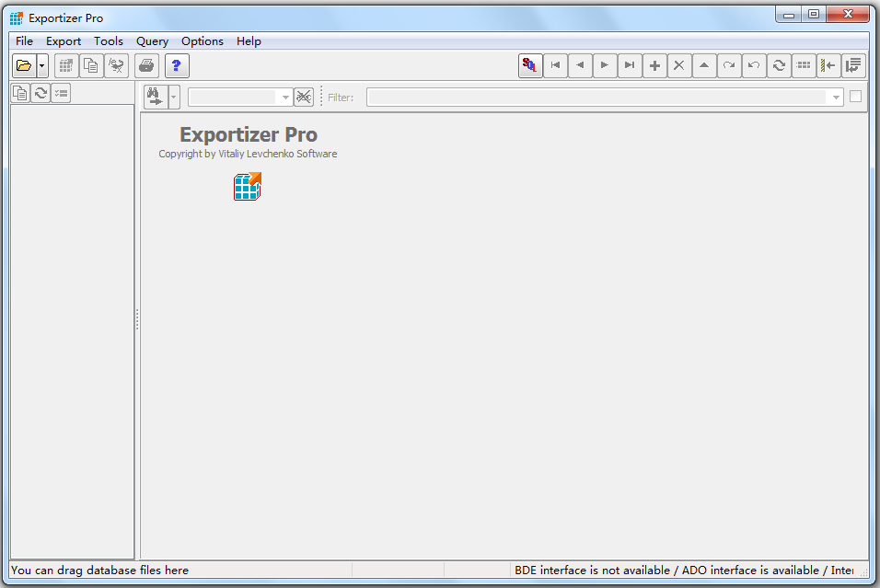Click the Options menu
Viewport: 880px width, 588px height.
click(202, 41)
